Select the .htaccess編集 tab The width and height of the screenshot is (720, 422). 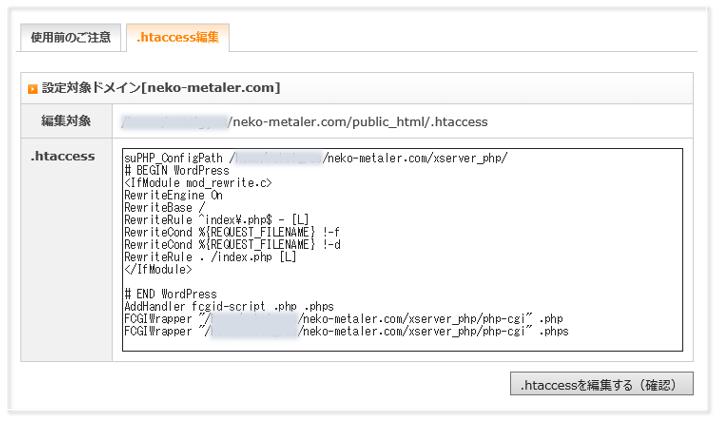click(x=178, y=37)
